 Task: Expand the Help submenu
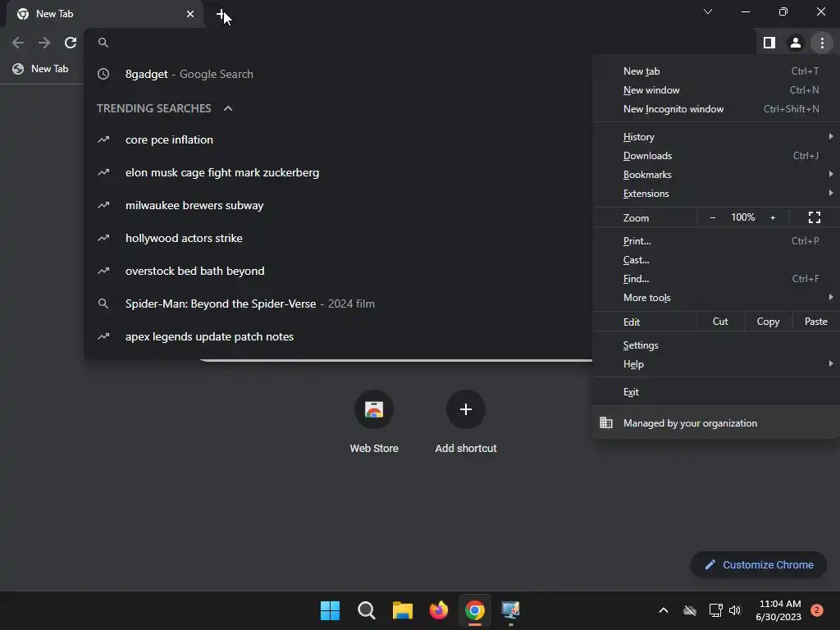[x=716, y=364]
